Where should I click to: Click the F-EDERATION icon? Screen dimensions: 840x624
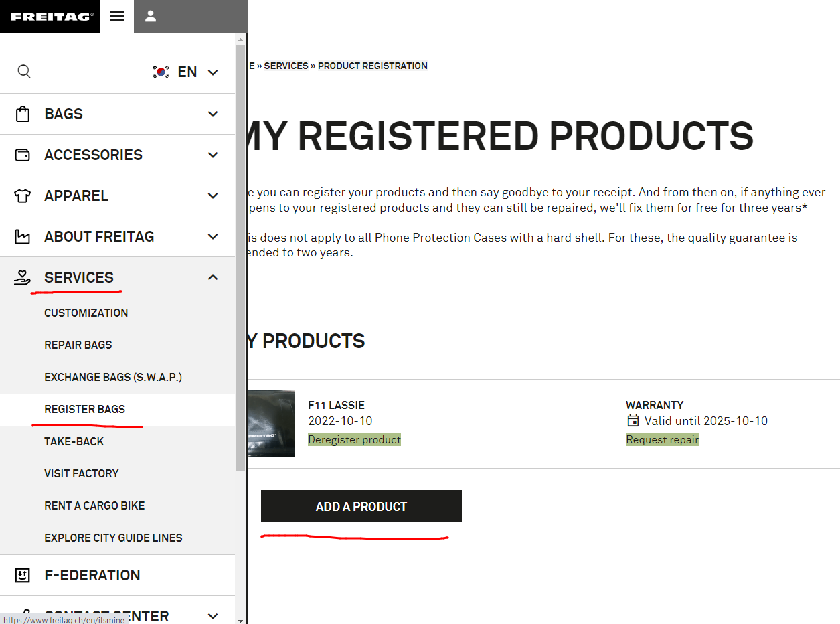(x=23, y=575)
